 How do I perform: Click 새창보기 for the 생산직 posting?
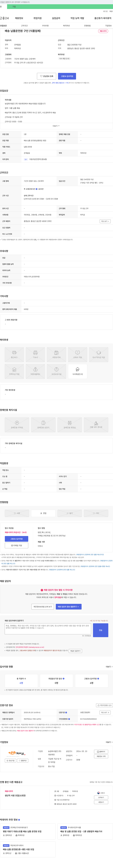click(x=101, y=802)
